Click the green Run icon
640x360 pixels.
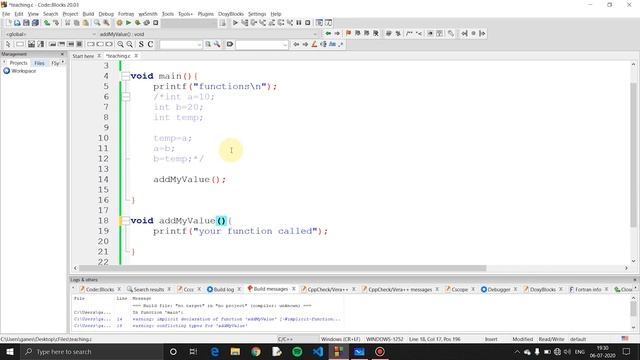point(128,23)
